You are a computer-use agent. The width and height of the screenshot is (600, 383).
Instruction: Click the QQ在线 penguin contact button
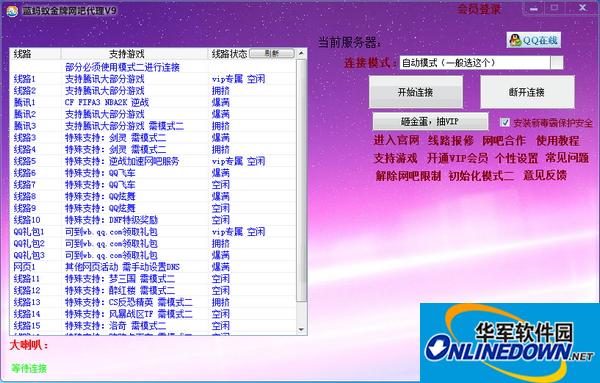coord(534,40)
